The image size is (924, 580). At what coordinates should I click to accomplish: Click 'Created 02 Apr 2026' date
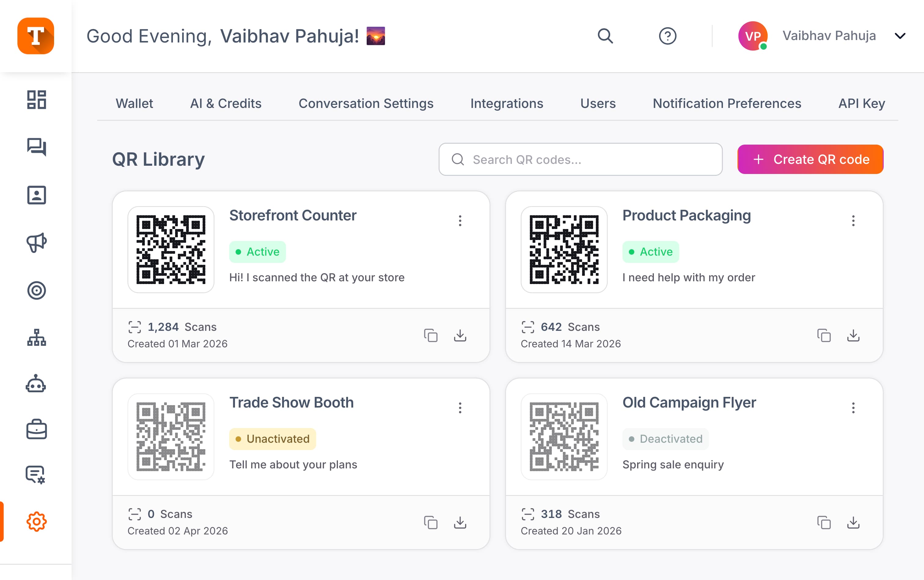[178, 531]
